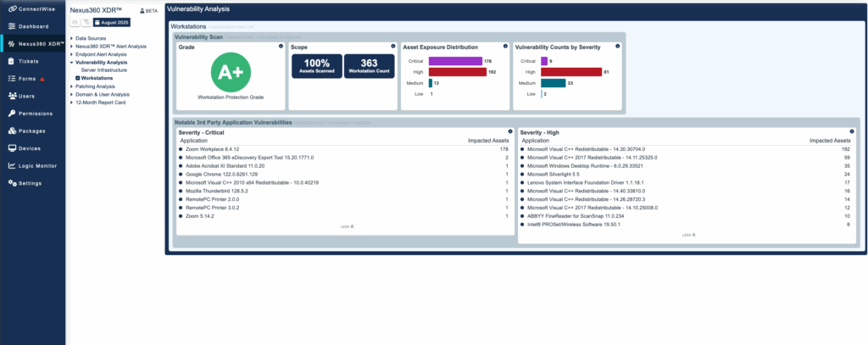
Task: Open Users via the people icon
Action: tap(12, 96)
